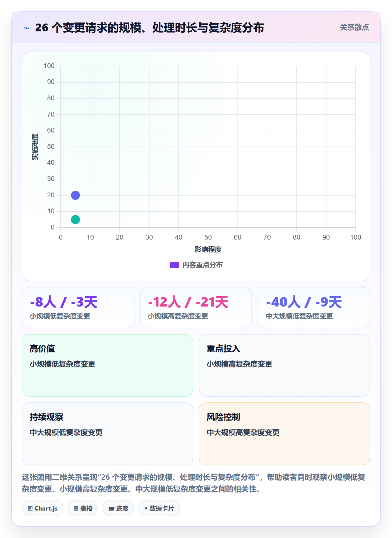Click the -12人 / -21天 stat card
This screenshot has width=392, height=538.
click(196, 307)
